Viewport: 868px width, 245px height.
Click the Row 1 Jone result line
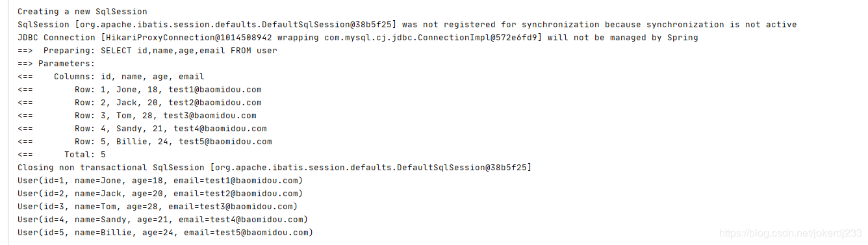[x=140, y=90]
